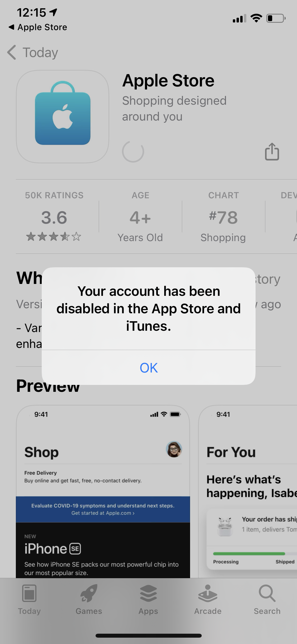Open the Today tab
Screen dimensions: 297x644
29,600
